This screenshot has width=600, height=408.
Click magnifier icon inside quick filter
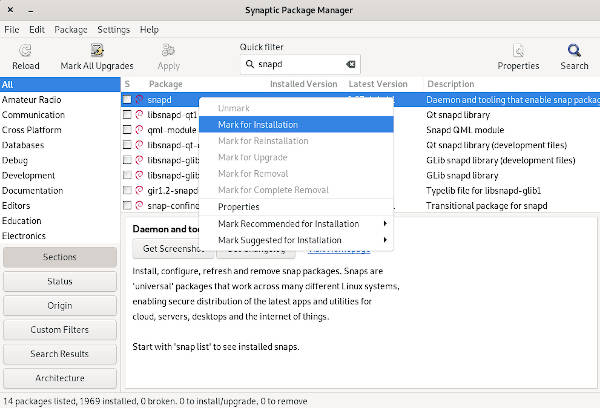249,64
